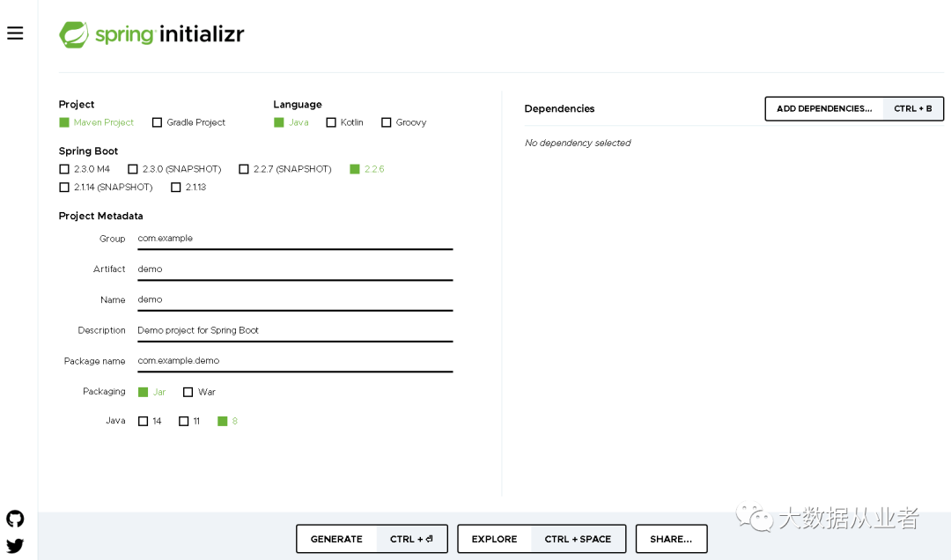951x560 pixels.
Task: Select Spring Boot 2.1.14 (SNAPSHOT)
Action: pos(106,188)
